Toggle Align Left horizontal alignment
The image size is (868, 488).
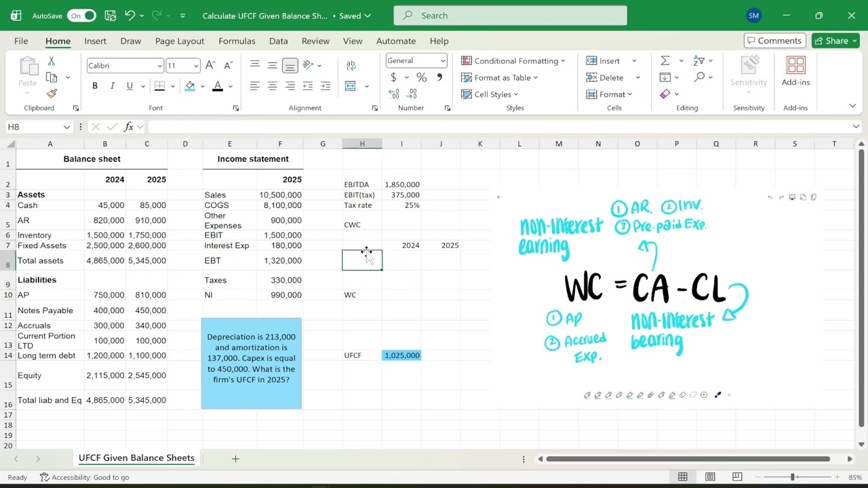[255, 86]
